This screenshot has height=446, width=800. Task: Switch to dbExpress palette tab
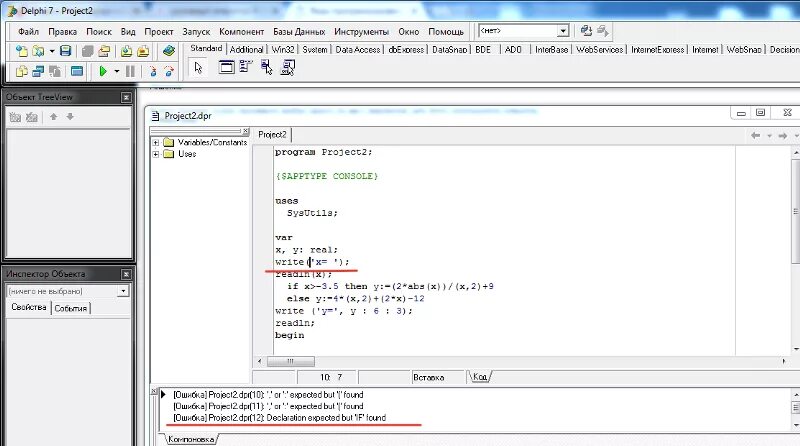pyautogui.click(x=406, y=49)
